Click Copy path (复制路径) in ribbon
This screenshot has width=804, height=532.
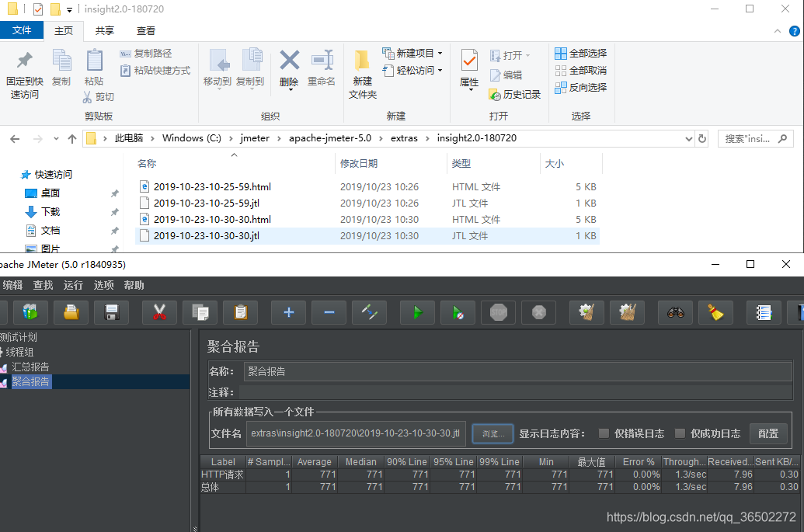[146, 54]
